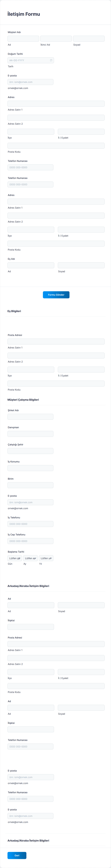This screenshot has height=868, width=111.
Task: Focus the Birim input field
Action: 30,485
